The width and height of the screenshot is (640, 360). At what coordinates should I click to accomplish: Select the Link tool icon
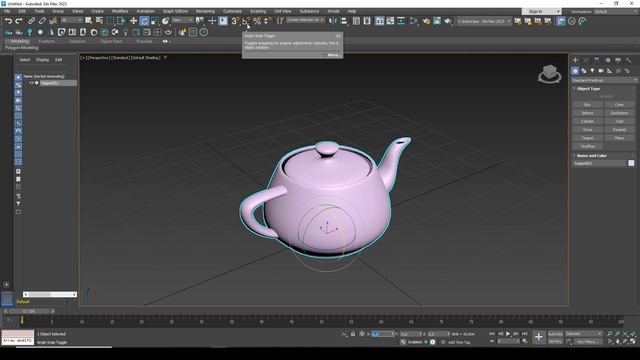(x=31, y=21)
